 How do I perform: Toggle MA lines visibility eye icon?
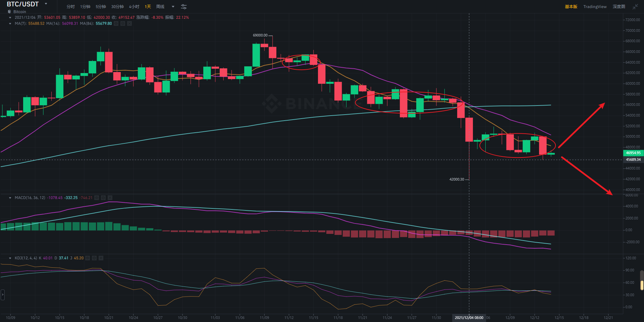pyautogui.click(x=116, y=23)
